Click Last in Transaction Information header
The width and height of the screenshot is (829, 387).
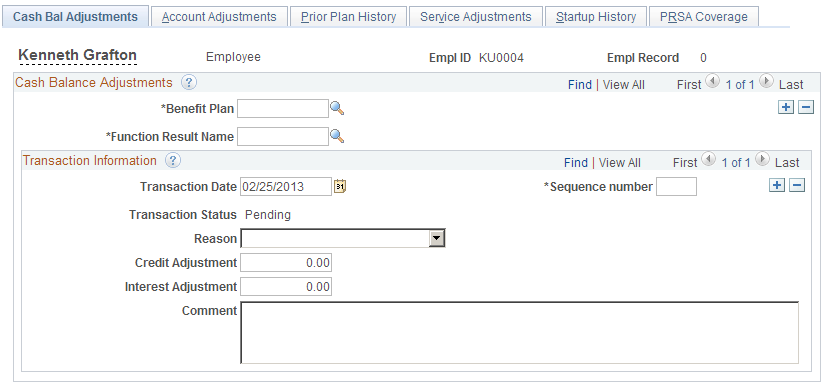click(x=787, y=163)
